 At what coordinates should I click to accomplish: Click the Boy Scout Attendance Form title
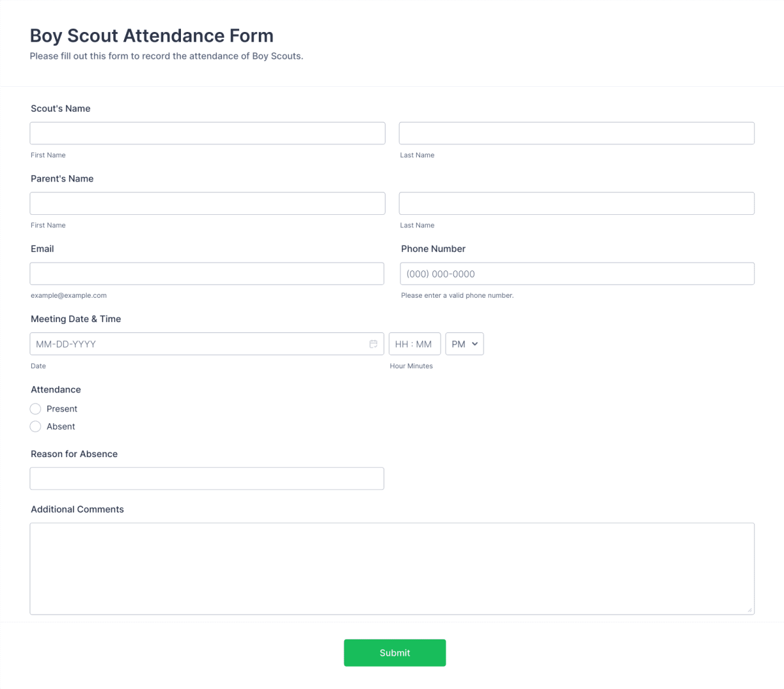(152, 35)
